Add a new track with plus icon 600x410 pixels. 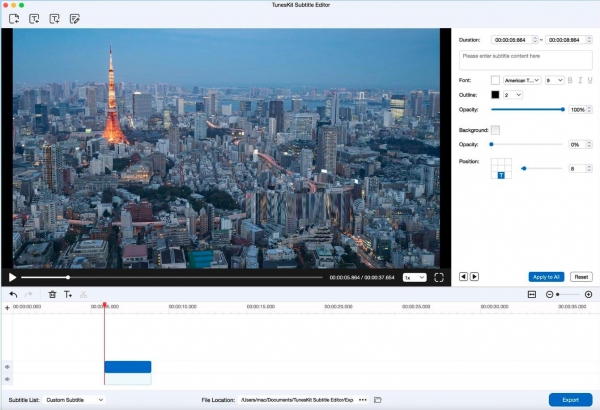pos(7,307)
